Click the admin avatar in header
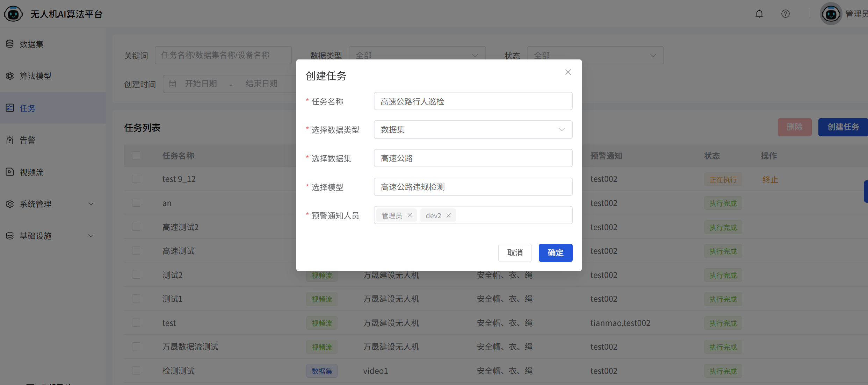 pyautogui.click(x=831, y=14)
